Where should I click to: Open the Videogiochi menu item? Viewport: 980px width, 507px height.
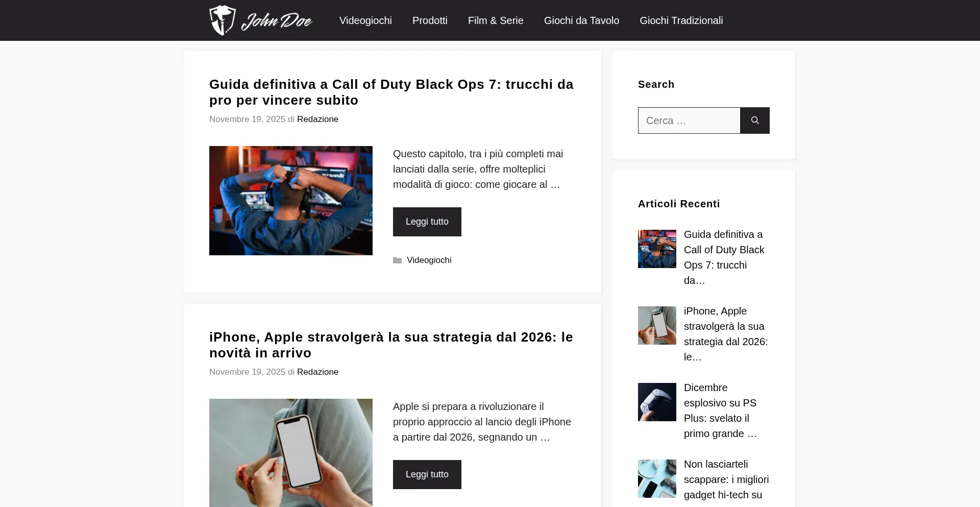tap(365, 20)
